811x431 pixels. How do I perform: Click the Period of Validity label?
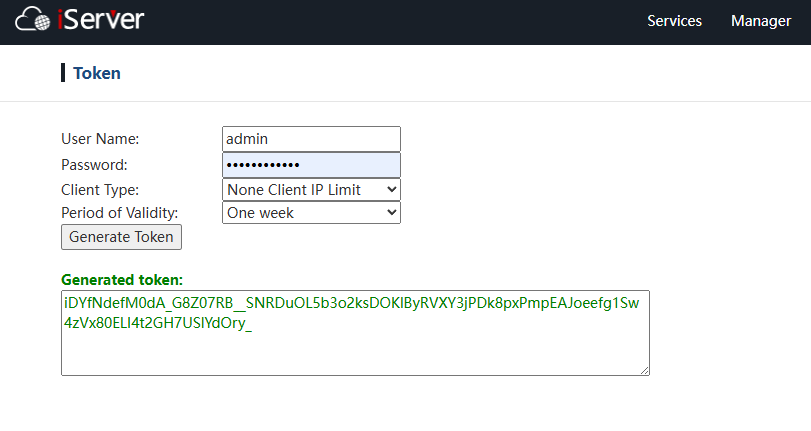119,213
